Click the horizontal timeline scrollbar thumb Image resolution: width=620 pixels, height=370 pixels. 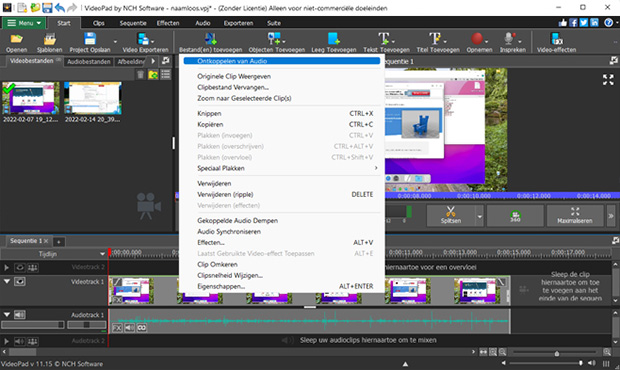(x=23, y=351)
